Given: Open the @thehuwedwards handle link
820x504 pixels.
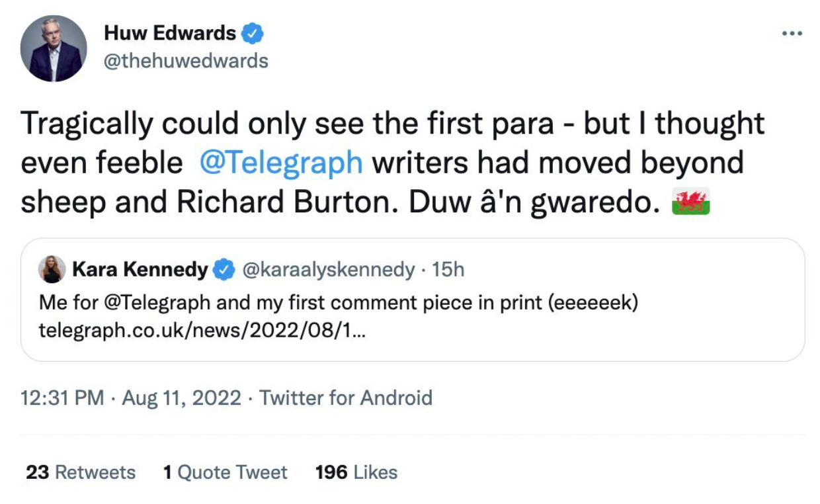Looking at the screenshot, I should (186, 61).
